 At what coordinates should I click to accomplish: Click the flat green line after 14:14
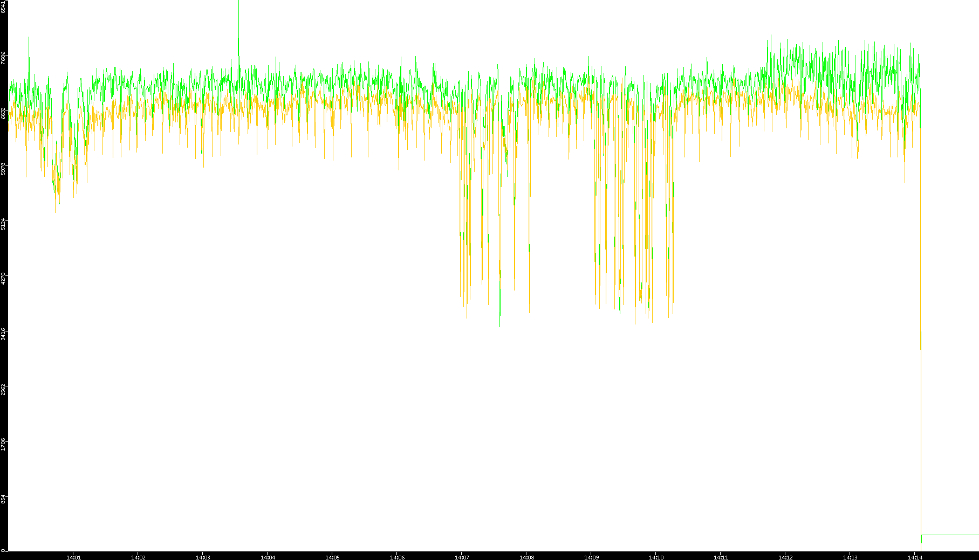pos(949,535)
